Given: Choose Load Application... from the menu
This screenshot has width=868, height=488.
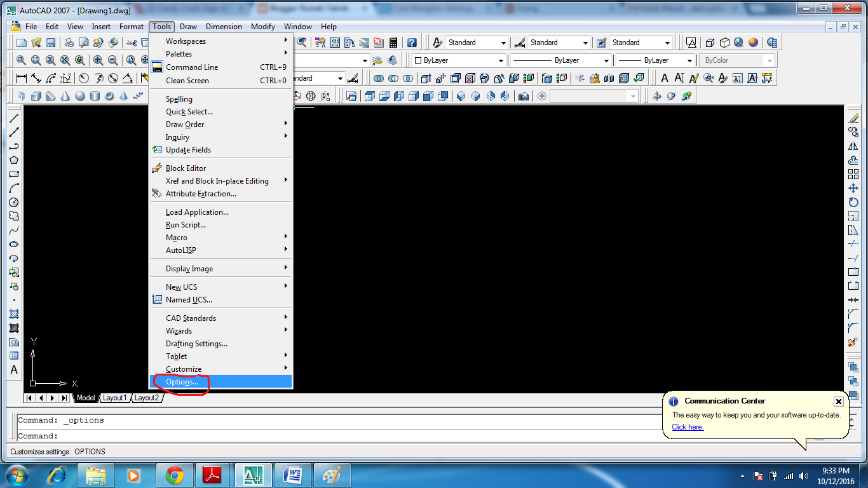Looking at the screenshot, I should [x=220, y=212].
